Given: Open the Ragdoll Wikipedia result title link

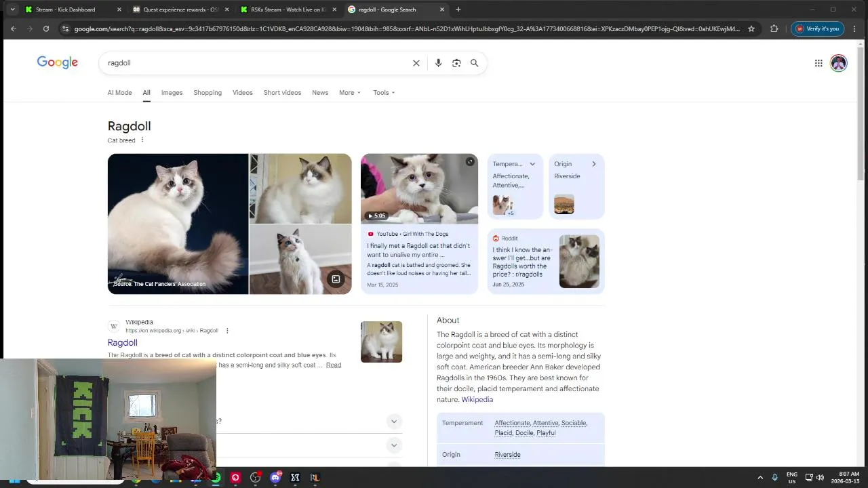Looking at the screenshot, I should 123,343.
